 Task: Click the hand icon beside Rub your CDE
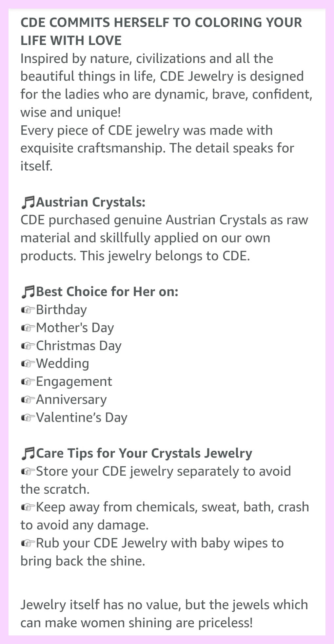click(x=28, y=544)
